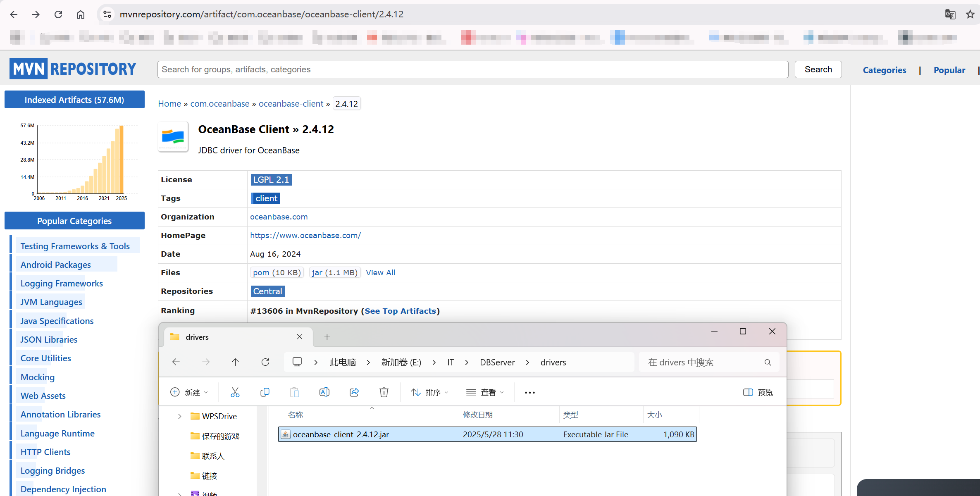Open the Categories menu on MvnRepository
This screenshot has height=496, width=980.
pyautogui.click(x=885, y=70)
